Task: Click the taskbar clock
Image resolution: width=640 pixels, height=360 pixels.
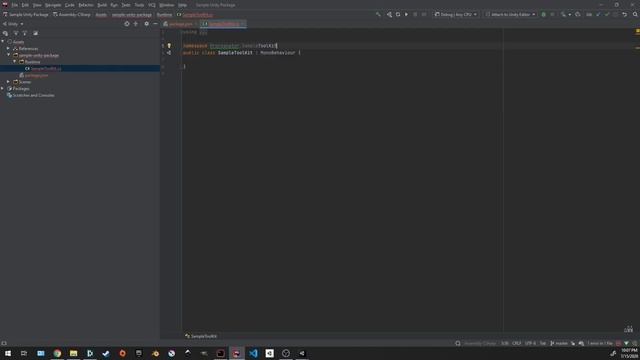Action: [x=629, y=353]
